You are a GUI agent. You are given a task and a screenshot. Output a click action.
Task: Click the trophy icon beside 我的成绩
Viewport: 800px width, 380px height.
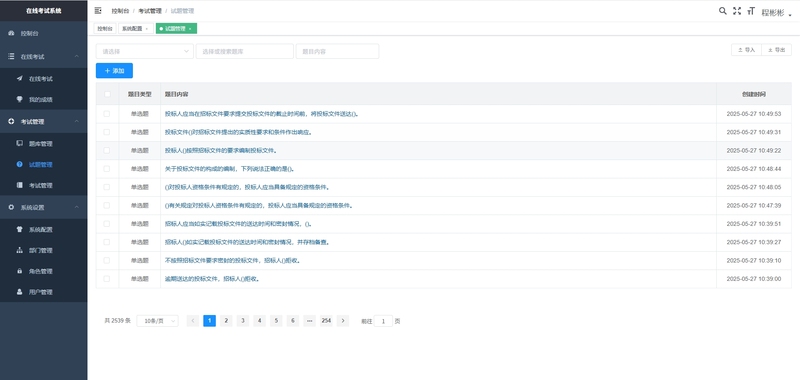tap(19, 99)
